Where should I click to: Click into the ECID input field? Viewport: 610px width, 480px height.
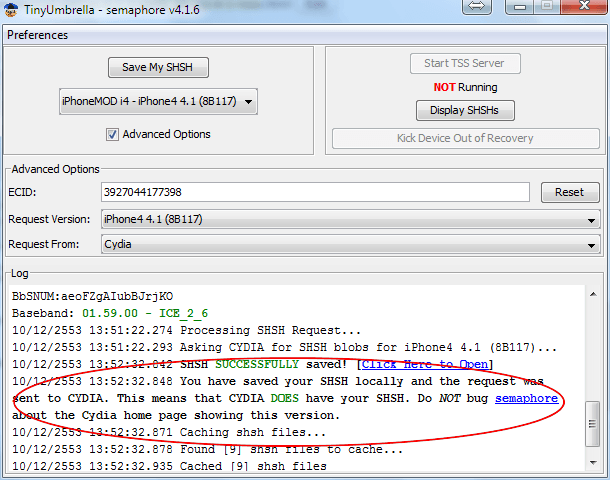[314, 192]
